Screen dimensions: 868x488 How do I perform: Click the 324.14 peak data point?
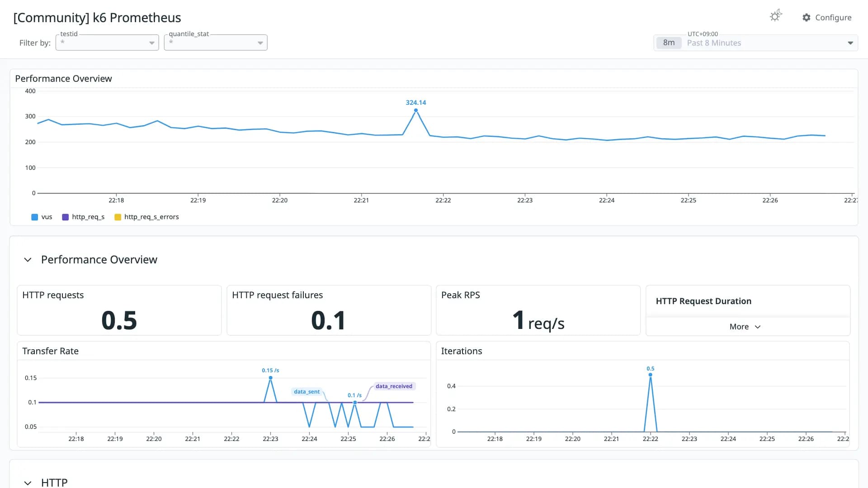[416, 110]
